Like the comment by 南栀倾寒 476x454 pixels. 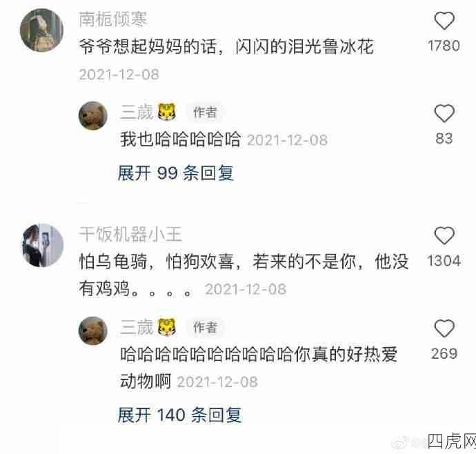pyautogui.click(x=444, y=21)
